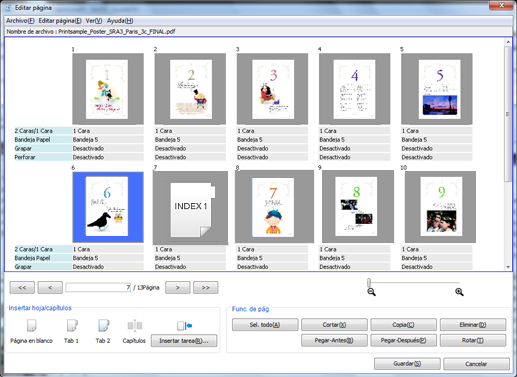Click the Capítulos icon
The image size is (517, 377).
(x=135, y=326)
